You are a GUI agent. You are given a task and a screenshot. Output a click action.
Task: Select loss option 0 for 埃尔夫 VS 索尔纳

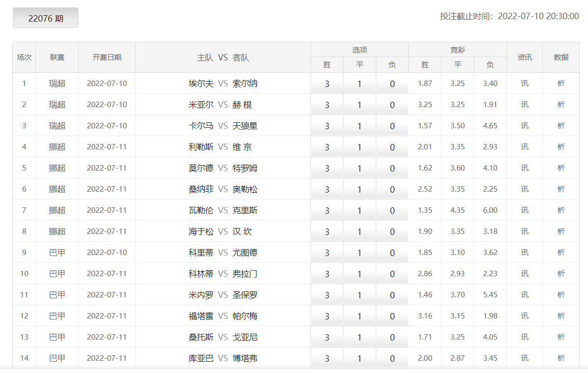392,84
